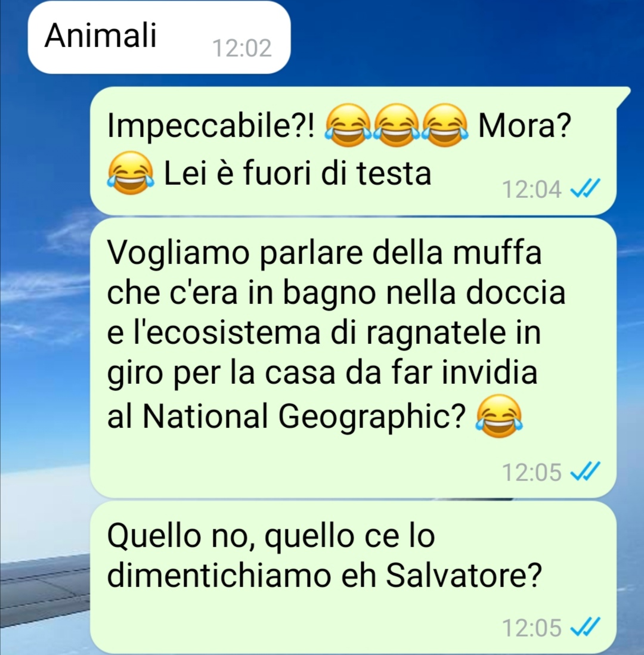Click third laughing emoji next to "Mora?"

(x=445, y=125)
